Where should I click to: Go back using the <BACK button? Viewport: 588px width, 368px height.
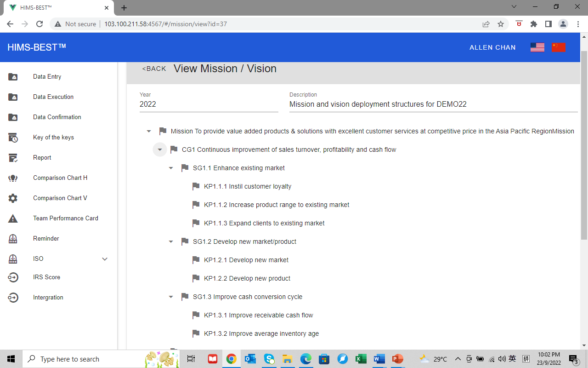(x=154, y=69)
